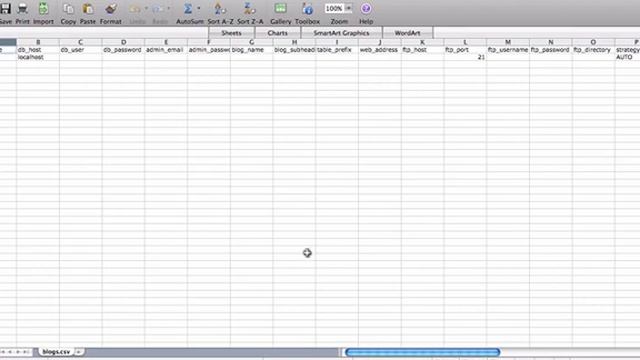Open the Toolbox icon
The width and height of the screenshot is (640, 360).
coord(307,9)
